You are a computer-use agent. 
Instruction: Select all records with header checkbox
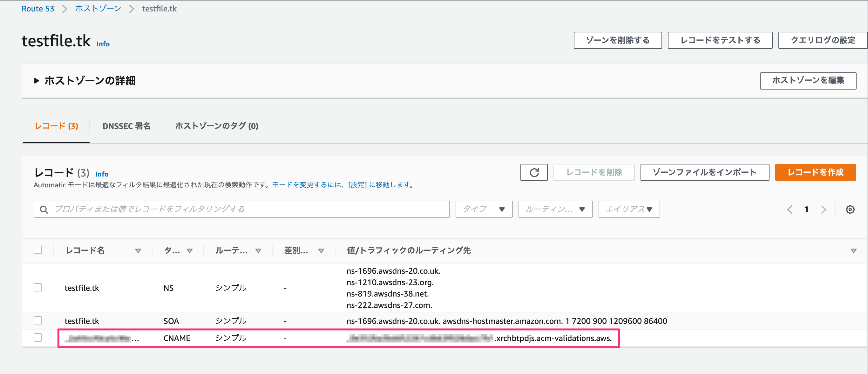38,250
